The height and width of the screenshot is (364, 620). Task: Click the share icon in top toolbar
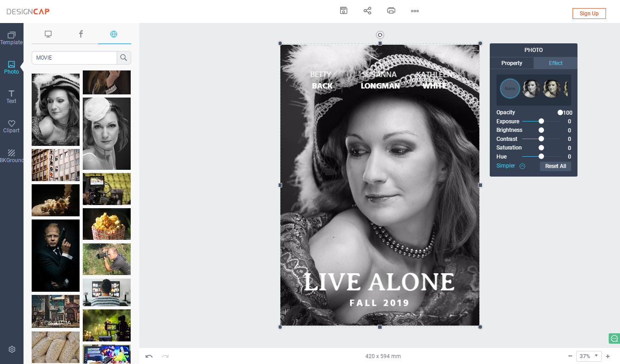367,11
